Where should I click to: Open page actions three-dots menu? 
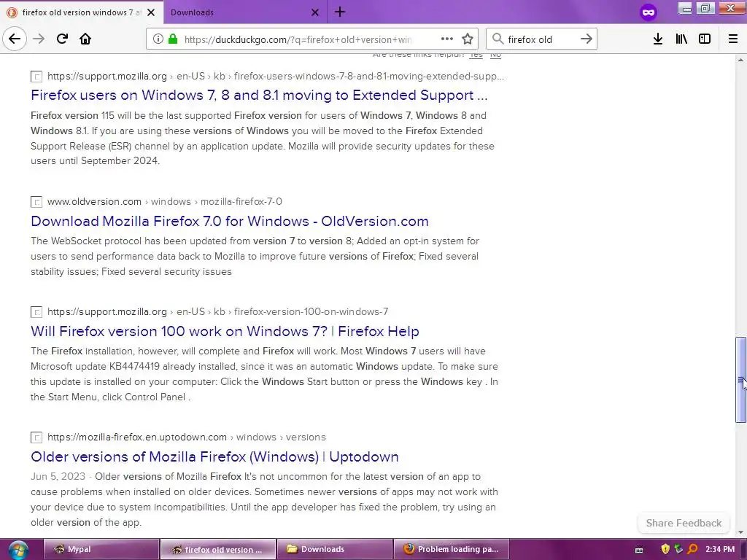coord(447,39)
